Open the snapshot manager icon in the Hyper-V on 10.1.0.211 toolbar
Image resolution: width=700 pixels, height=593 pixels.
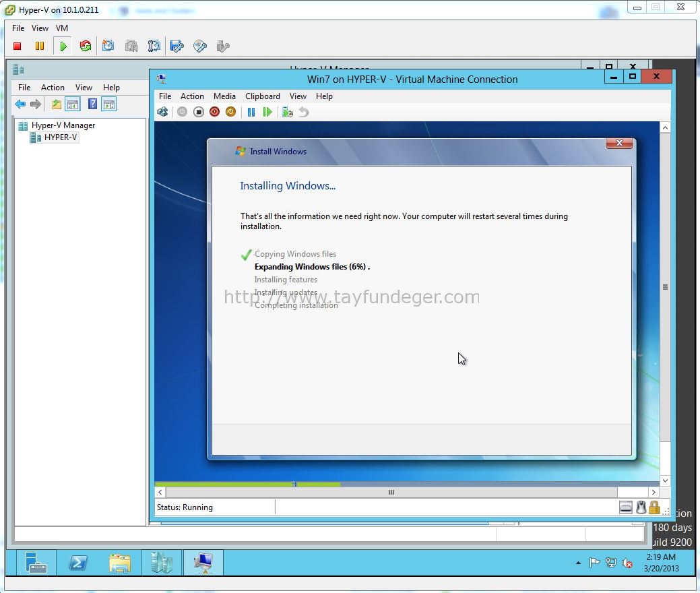coord(154,46)
